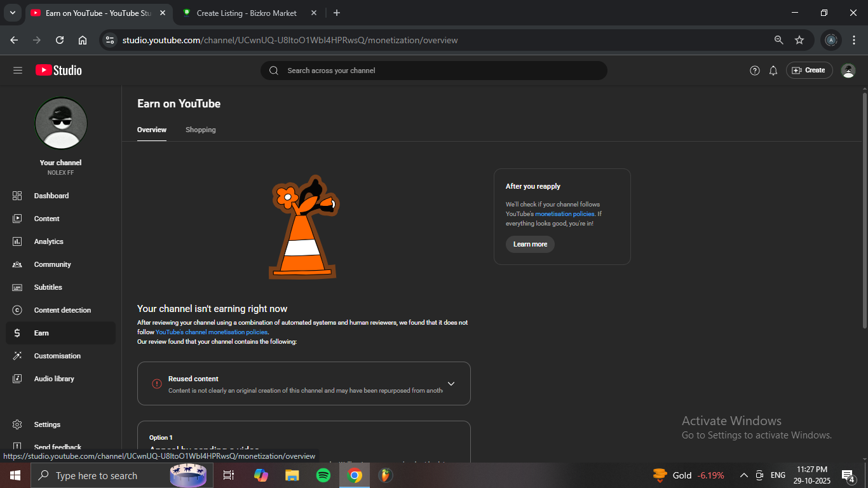
Task: Open YouTube's channel monetisation policies link
Action: [212, 332]
